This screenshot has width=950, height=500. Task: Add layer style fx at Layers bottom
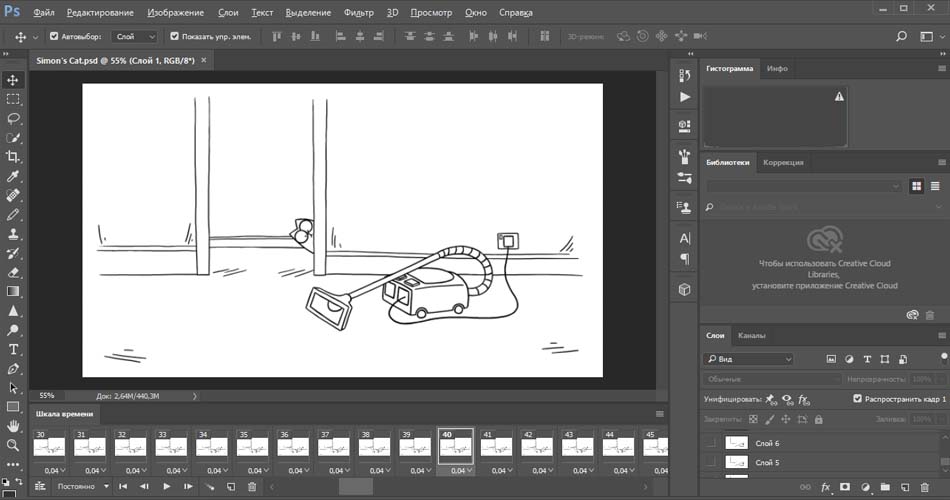(x=825, y=487)
